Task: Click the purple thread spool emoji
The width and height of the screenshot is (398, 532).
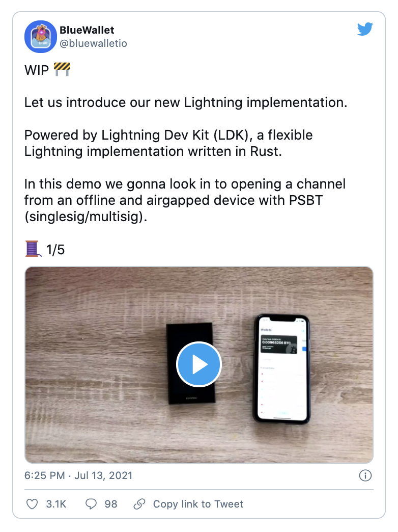Action: point(33,250)
